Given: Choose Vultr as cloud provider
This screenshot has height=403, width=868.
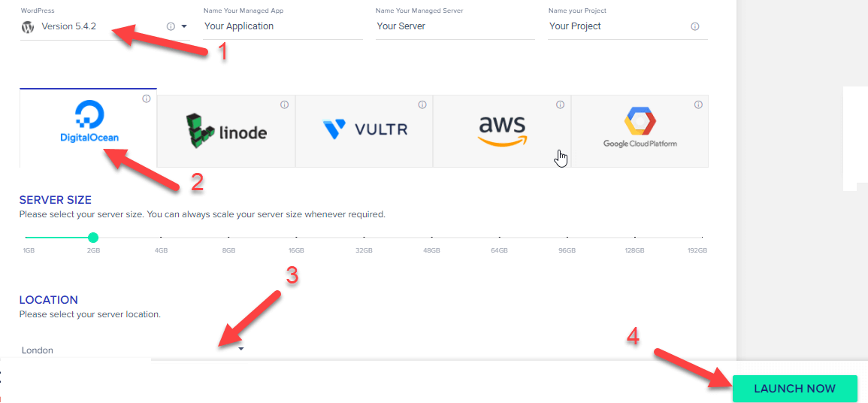Looking at the screenshot, I should pyautogui.click(x=364, y=131).
